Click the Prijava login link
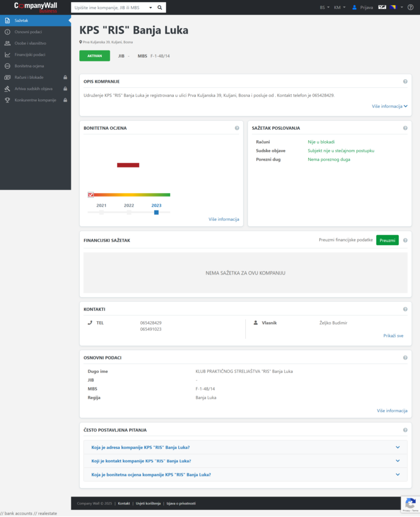420x517 pixels. coord(366,7)
